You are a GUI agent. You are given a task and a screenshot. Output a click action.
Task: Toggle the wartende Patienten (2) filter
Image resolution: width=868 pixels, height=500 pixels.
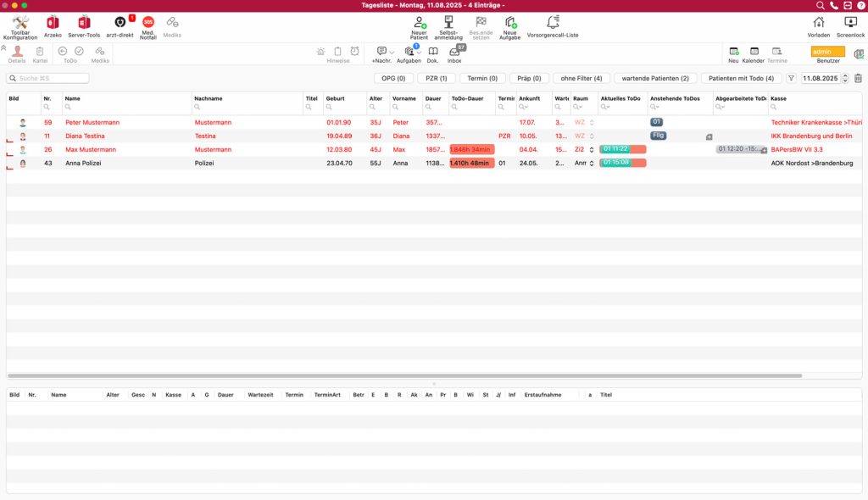tap(655, 78)
